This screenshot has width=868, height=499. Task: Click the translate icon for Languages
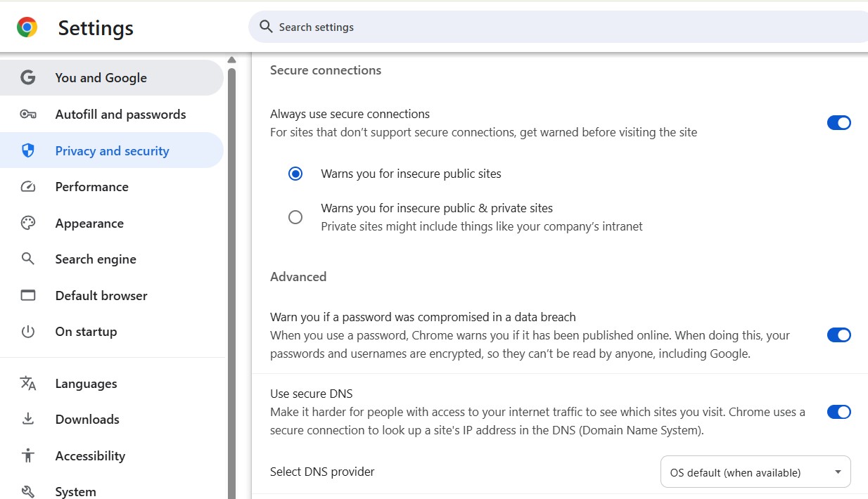pyautogui.click(x=28, y=384)
